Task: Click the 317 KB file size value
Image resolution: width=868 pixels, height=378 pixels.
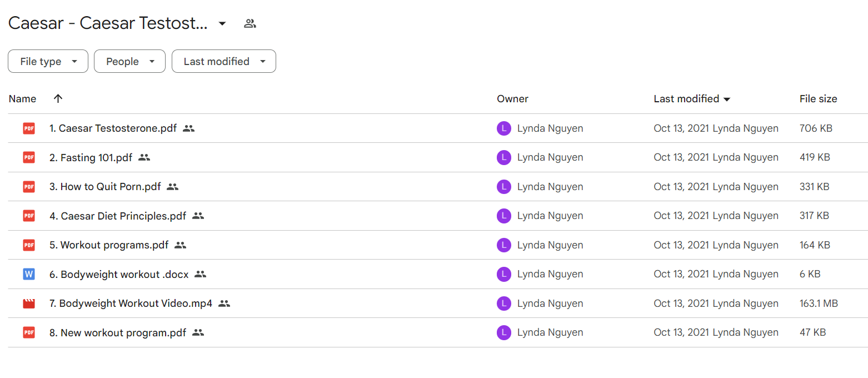Action: click(x=814, y=216)
